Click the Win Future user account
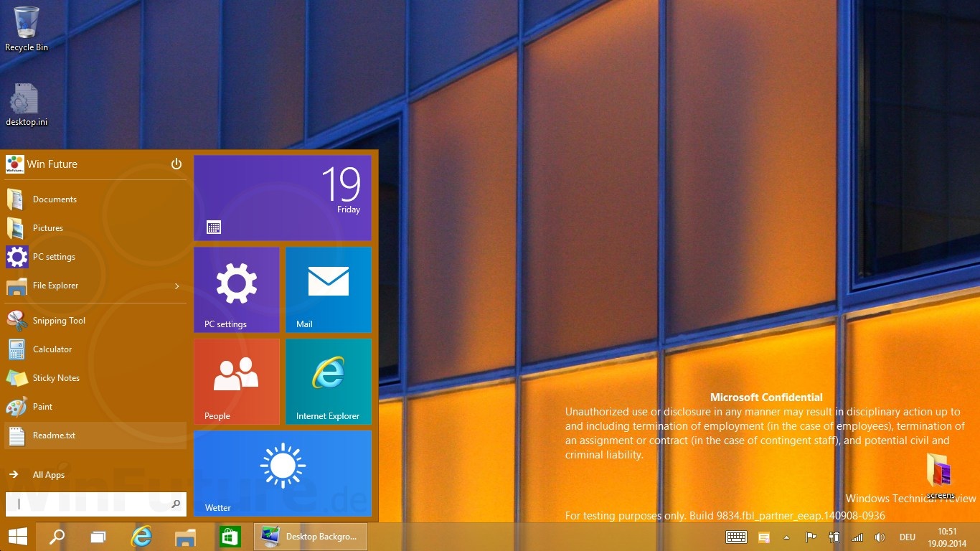 (42, 164)
